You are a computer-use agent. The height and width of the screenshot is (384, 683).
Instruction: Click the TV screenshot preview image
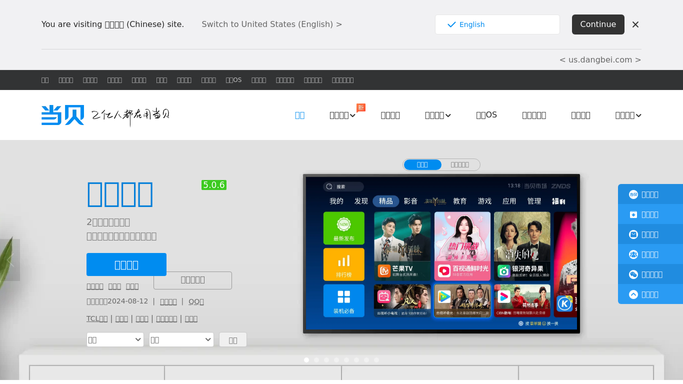click(441, 254)
